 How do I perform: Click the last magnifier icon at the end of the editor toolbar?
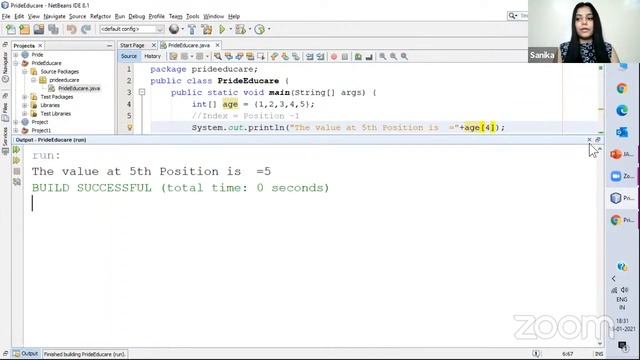coord(404,57)
